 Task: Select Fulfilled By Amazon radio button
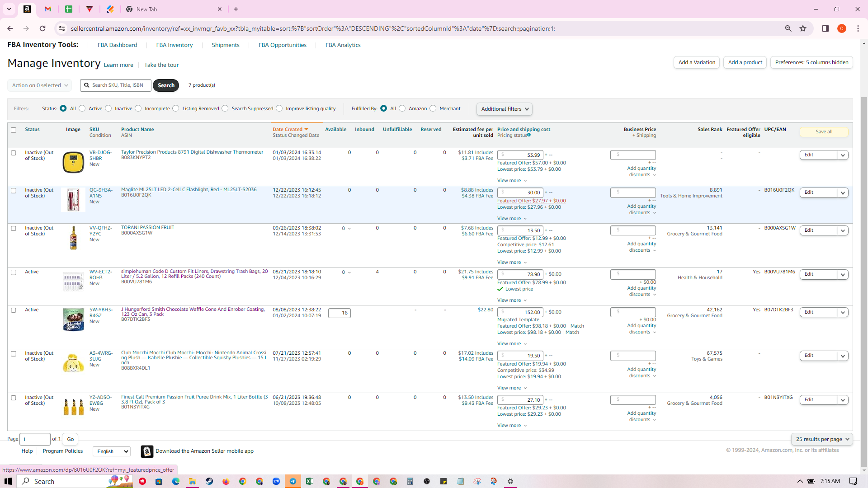tap(402, 108)
